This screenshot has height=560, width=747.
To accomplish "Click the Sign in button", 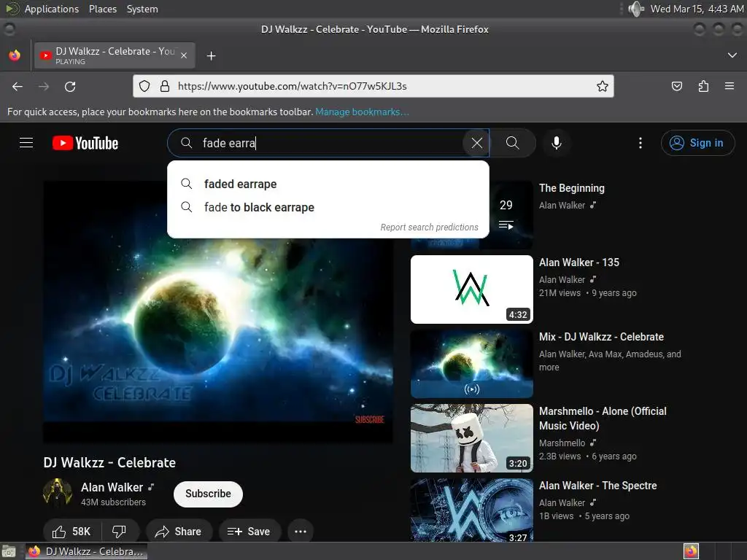I will coord(697,143).
